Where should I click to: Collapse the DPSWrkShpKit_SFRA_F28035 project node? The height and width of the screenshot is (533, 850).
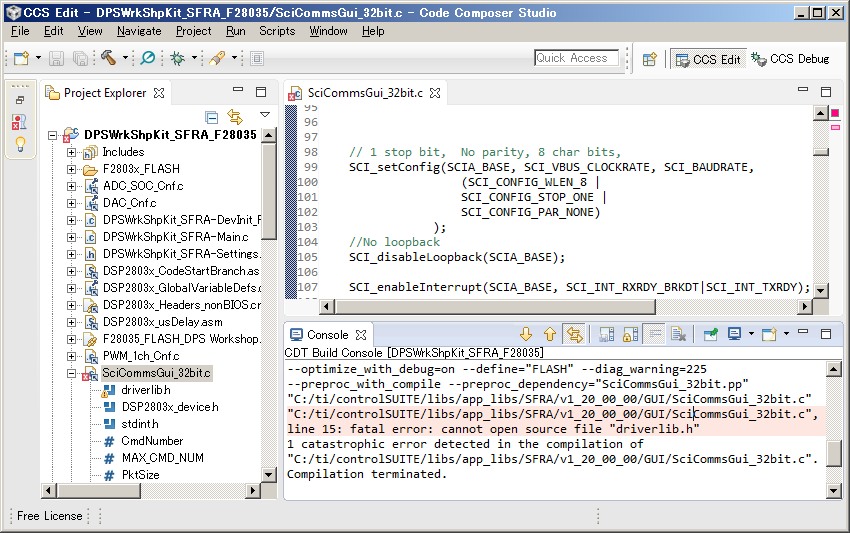[x=52, y=136]
